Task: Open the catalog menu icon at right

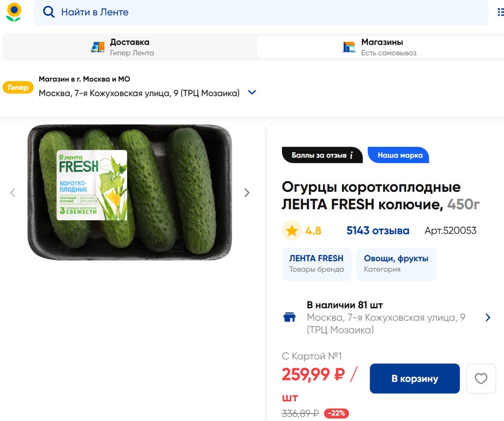Action: (x=501, y=12)
